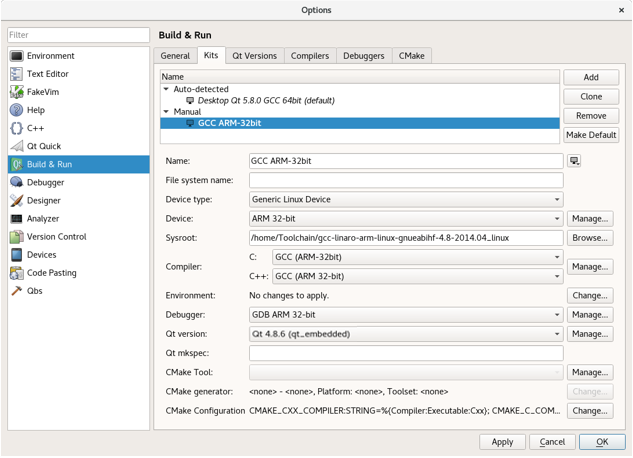This screenshot has width=633, height=458.
Task: Open the Device type dropdown
Action: (x=406, y=199)
